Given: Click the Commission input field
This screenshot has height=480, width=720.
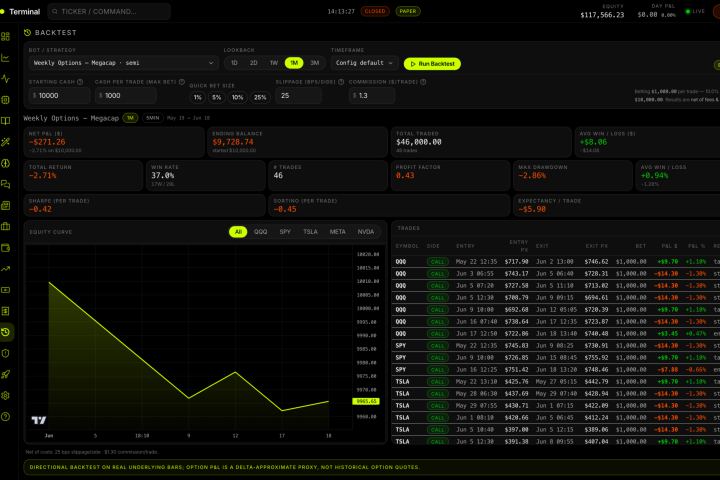Looking at the screenshot, I should click(371, 96).
